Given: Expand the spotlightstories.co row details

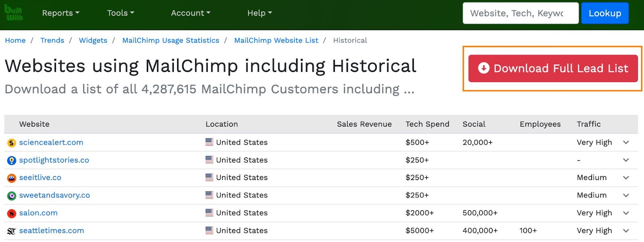Looking at the screenshot, I should coord(626,160).
